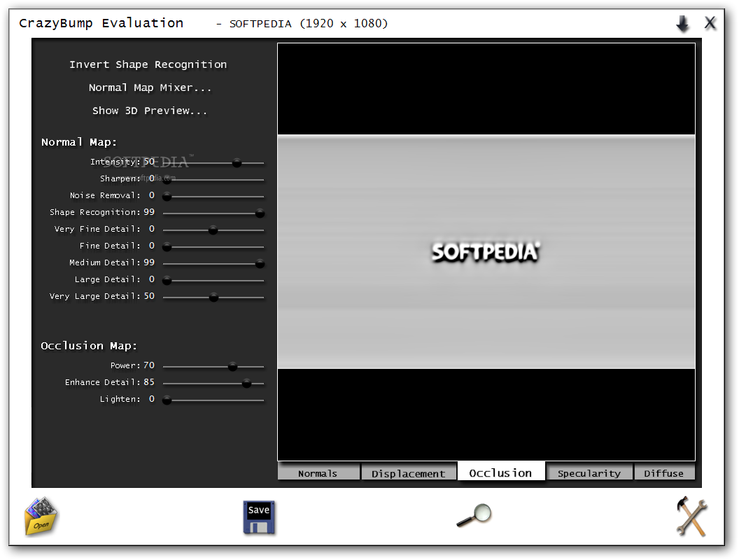Click Invert Shape Recognition
This screenshot has height=560, width=739.
coord(148,64)
